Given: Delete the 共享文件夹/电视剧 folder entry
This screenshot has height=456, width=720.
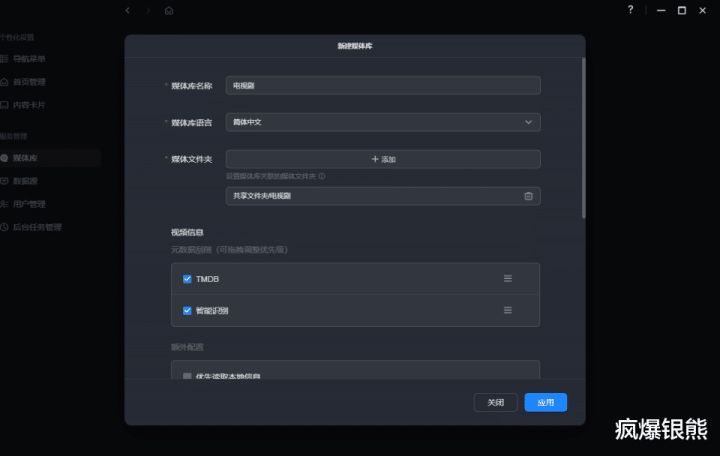Looking at the screenshot, I should click(x=529, y=196).
